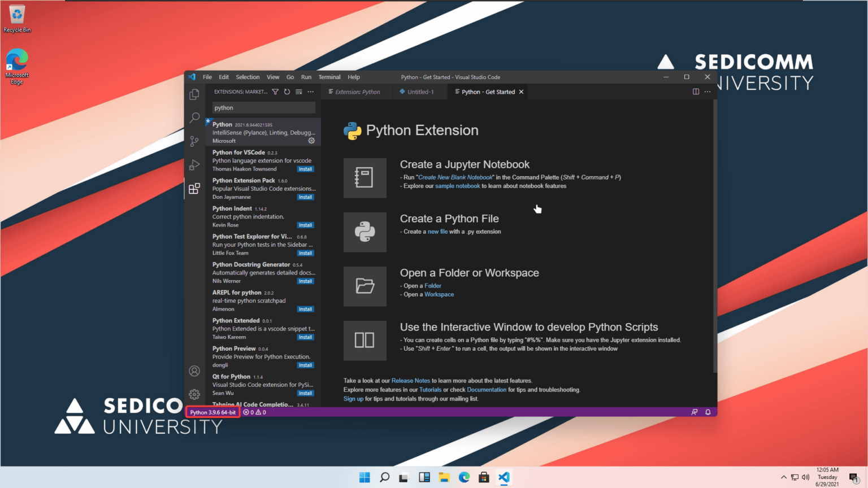The image size is (868, 488).
Task: Open the Manage gear in activity bar
Action: (194, 394)
